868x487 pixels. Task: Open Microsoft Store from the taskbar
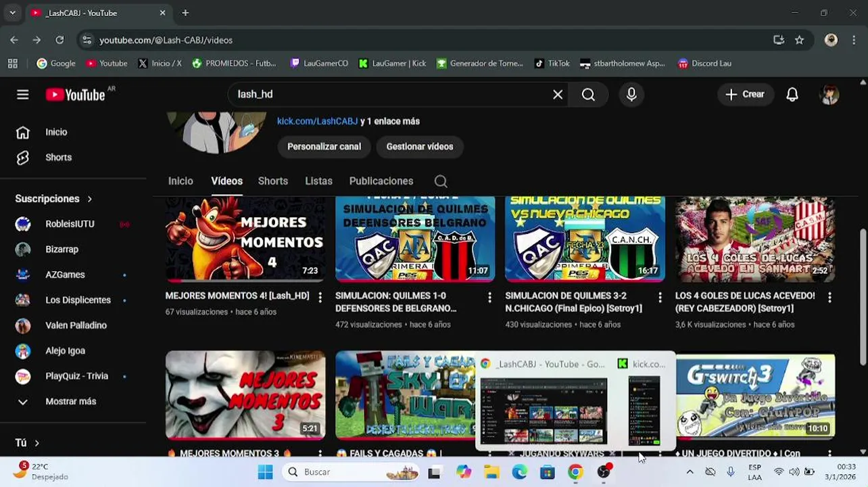click(x=547, y=472)
